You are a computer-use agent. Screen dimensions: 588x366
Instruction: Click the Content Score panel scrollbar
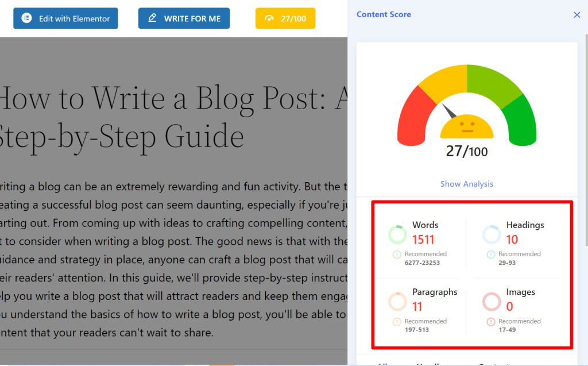pos(586,140)
